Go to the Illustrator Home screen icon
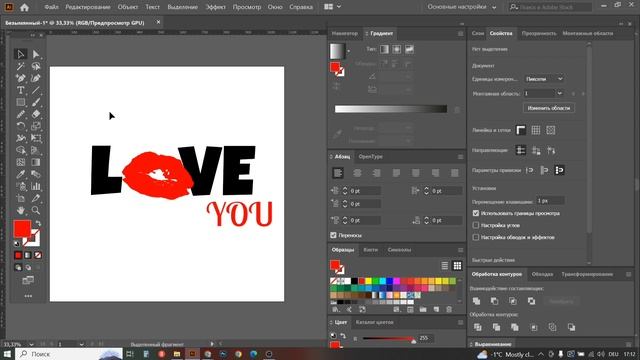Screen dimensions: 640x360 coord(24,7)
